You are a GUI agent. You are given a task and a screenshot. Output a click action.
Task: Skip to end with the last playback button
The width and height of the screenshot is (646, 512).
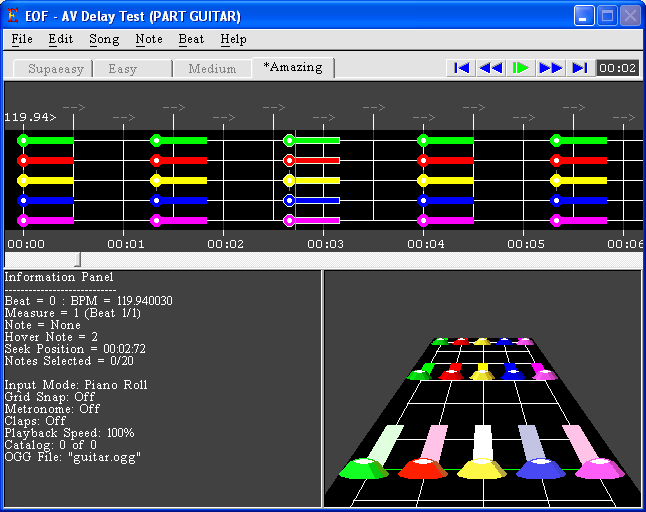coord(579,68)
